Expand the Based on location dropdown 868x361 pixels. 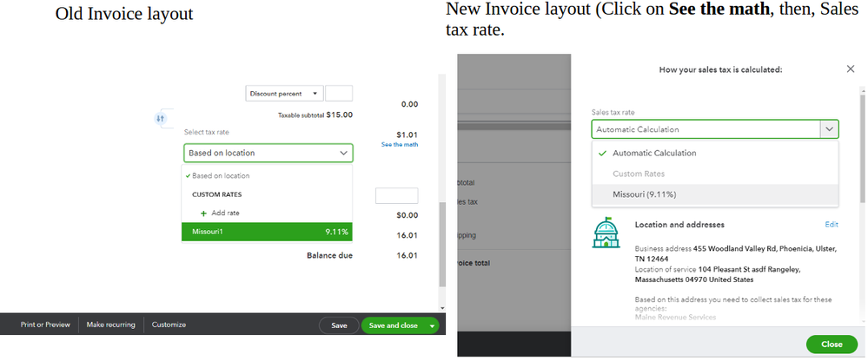268,153
